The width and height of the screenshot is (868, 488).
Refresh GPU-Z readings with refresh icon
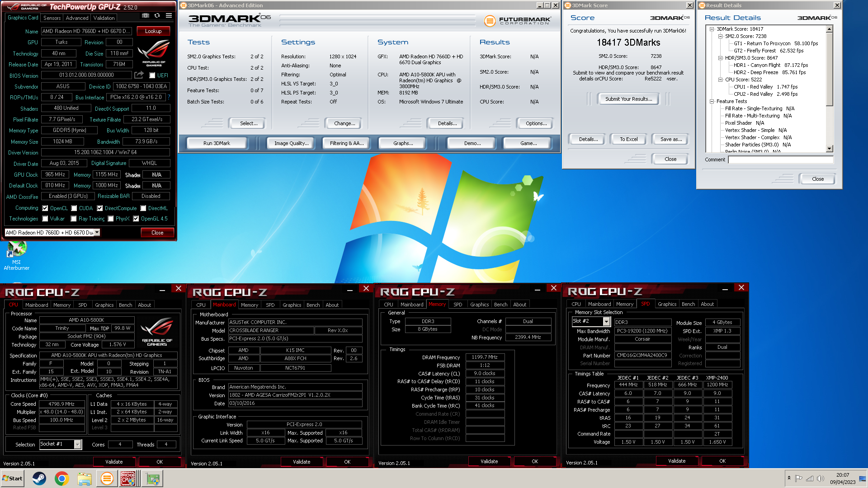coord(157,15)
